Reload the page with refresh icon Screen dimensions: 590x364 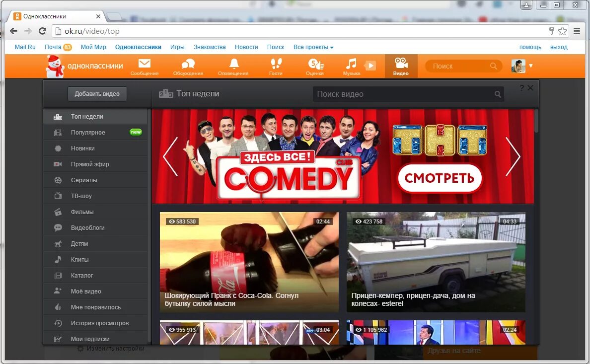point(43,31)
